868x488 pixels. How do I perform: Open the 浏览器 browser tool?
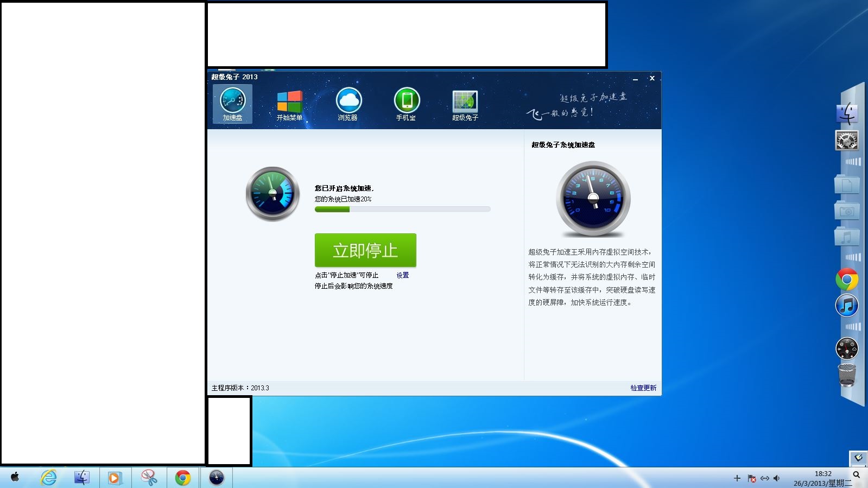click(348, 104)
